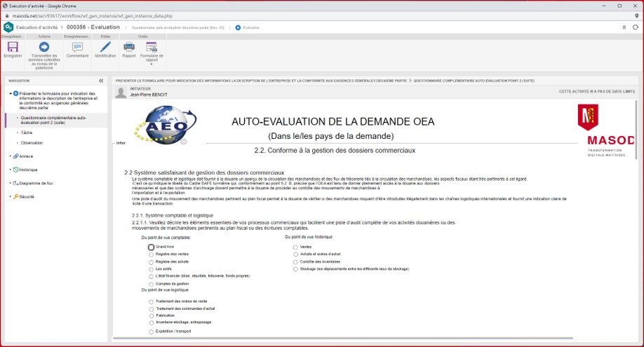Collapse the ribbon with double-chevron icon
The width and height of the screenshot is (644, 347).
point(624,27)
